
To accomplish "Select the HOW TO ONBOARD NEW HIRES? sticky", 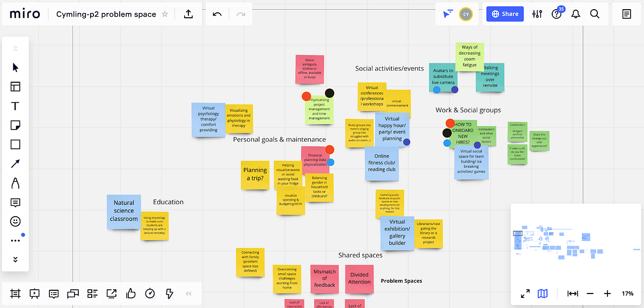I will tap(463, 134).
